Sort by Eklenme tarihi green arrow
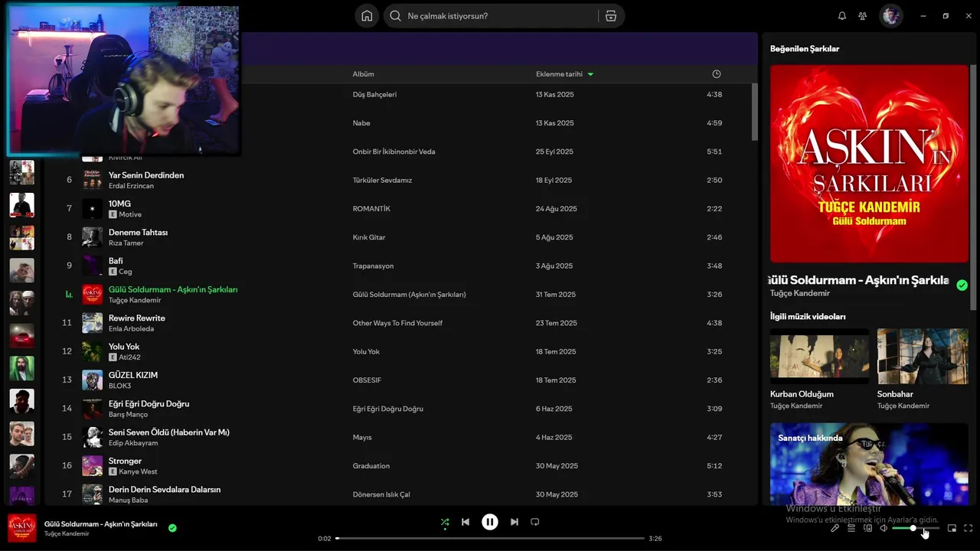 point(590,74)
